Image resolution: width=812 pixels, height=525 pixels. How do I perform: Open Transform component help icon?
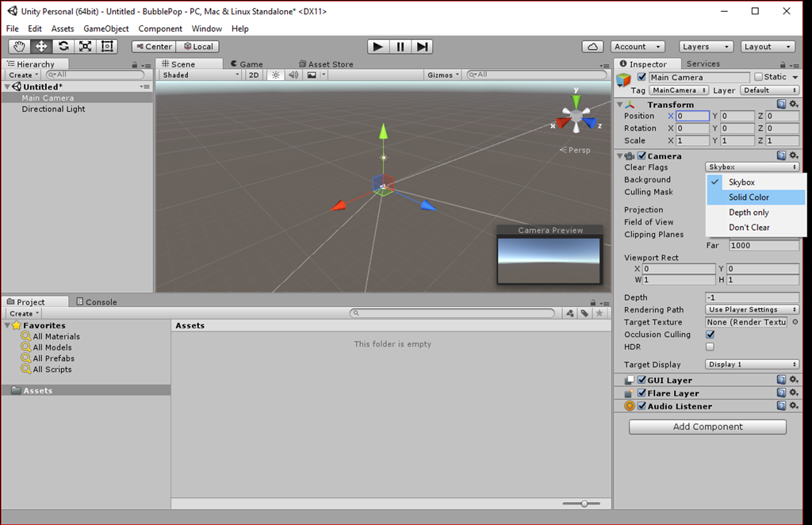(781, 104)
